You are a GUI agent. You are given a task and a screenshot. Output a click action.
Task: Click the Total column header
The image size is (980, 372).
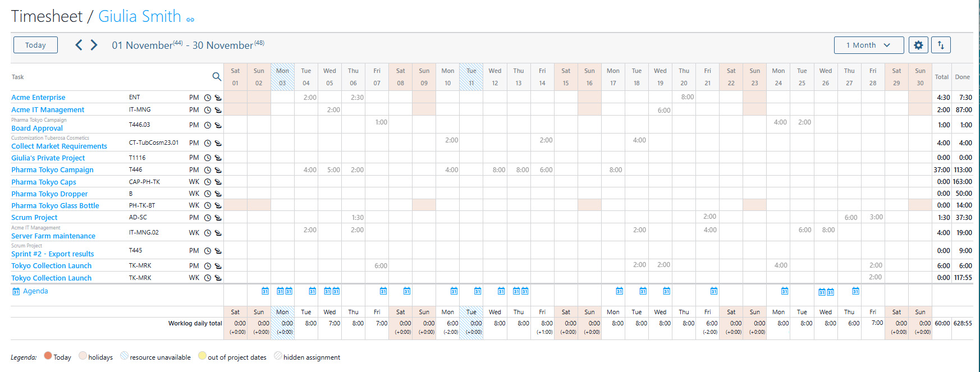[x=941, y=77]
